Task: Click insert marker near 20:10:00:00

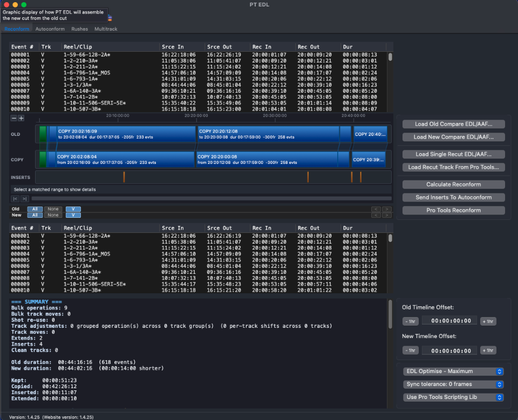Action: 124,177
